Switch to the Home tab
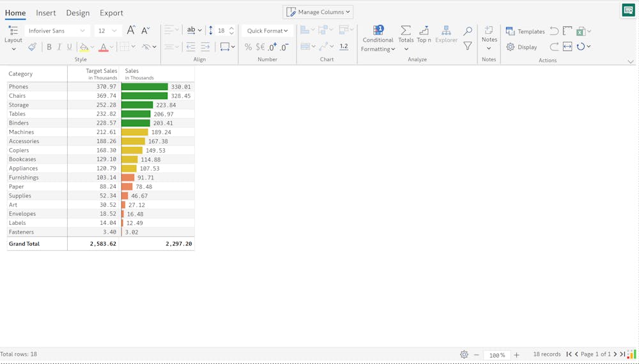639x364 pixels. 15,13
